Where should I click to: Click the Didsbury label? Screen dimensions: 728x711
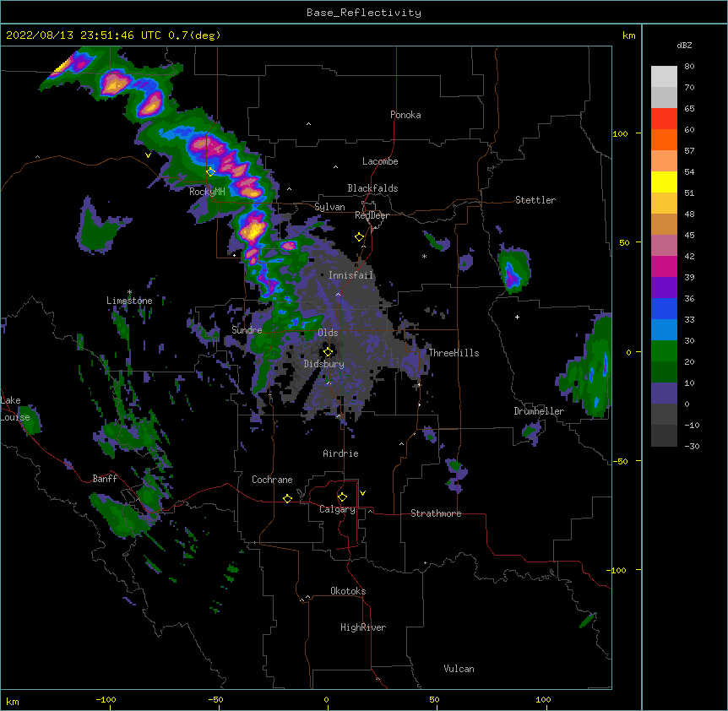[x=324, y=364]
